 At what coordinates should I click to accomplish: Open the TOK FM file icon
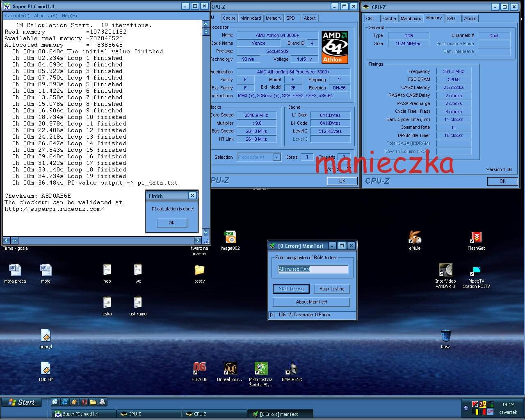coord(46,371)
